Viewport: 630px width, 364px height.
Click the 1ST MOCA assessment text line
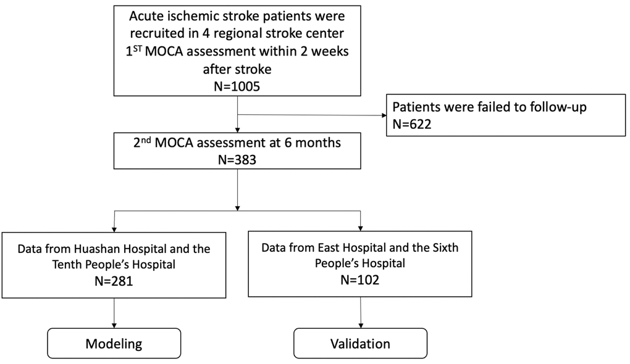point(238,52)
